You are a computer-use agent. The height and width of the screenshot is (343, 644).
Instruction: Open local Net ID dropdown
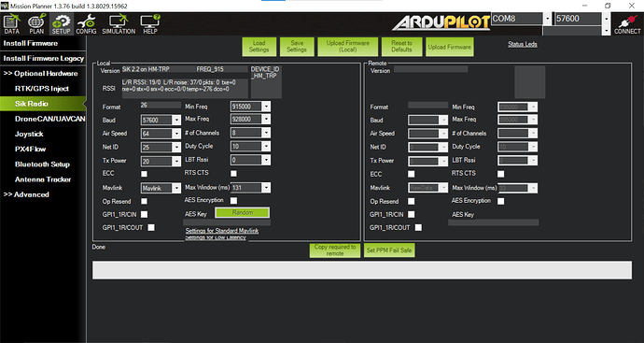point(161,148)
